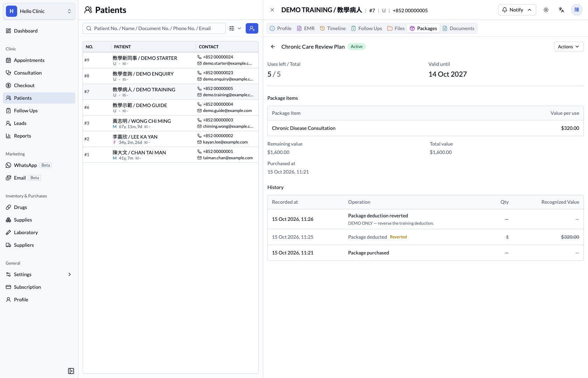Screen dimensions: 588x378
Task: Click the Package deducted Reverted history row
Action: point(425,237)
